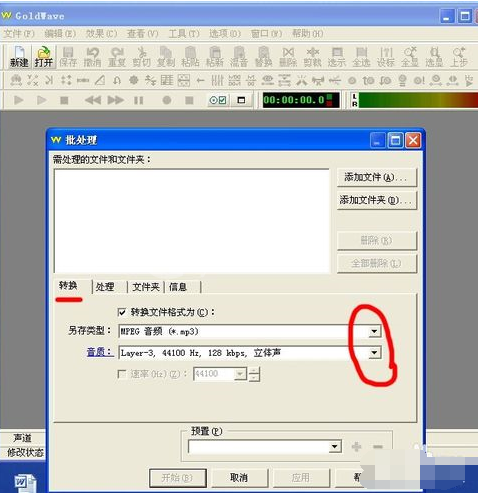Click the 打开 (Open) toolbar icon
478x493 pixels.
[x=44, y=57]
